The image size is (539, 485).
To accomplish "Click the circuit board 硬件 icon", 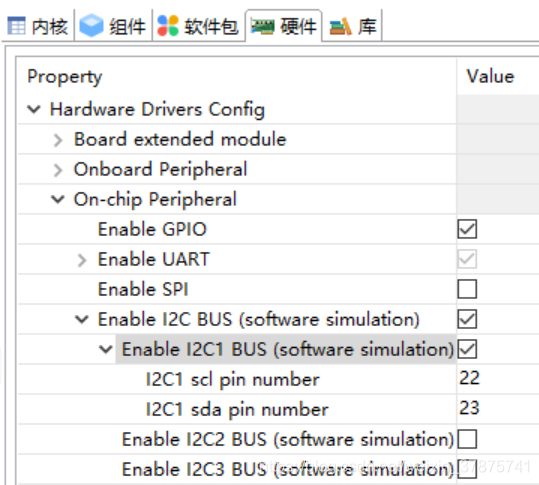I will pyautogui.click(x=262, y=26).
